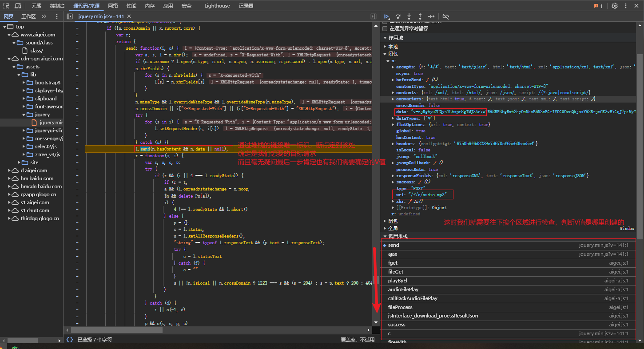
Task: Enable the 在遇到异常时暂停 checkbox
Action: pos(385,28)
